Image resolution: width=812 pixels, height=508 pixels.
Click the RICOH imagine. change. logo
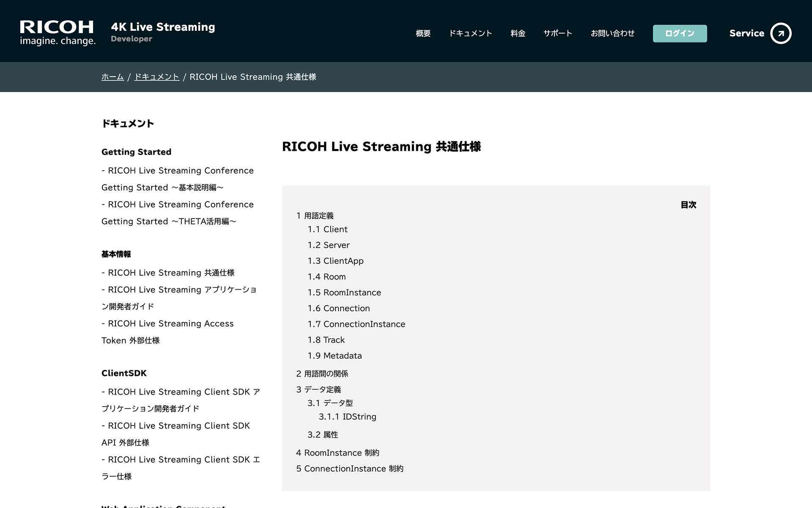coord(58,33)
